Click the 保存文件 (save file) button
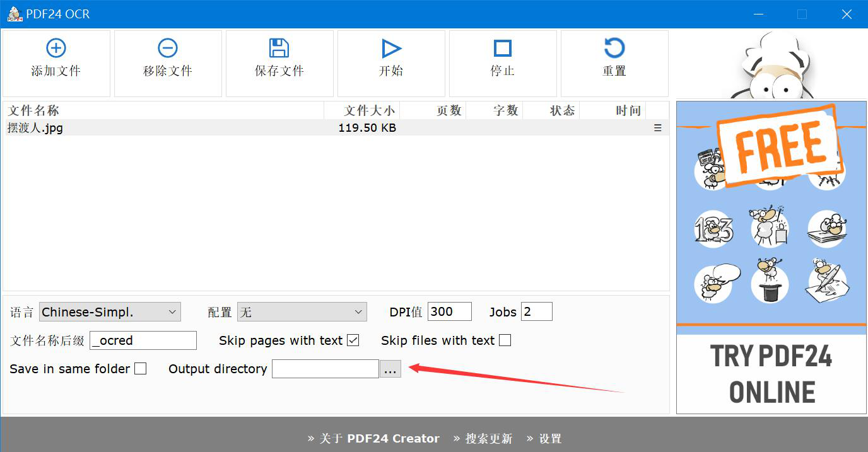This screenshot has width=868, height=452. (279, 64)
